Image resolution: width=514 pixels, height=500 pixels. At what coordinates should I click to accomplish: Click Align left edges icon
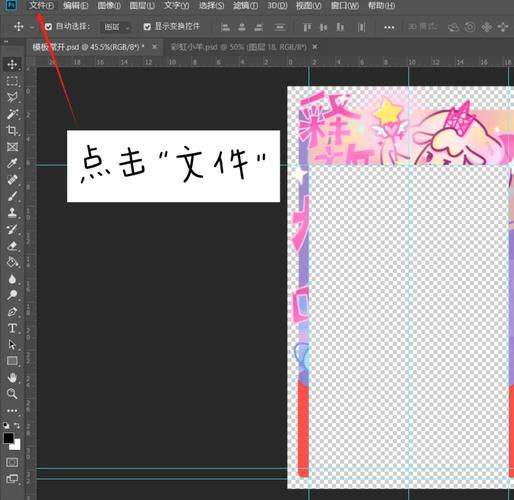[225, 27]
